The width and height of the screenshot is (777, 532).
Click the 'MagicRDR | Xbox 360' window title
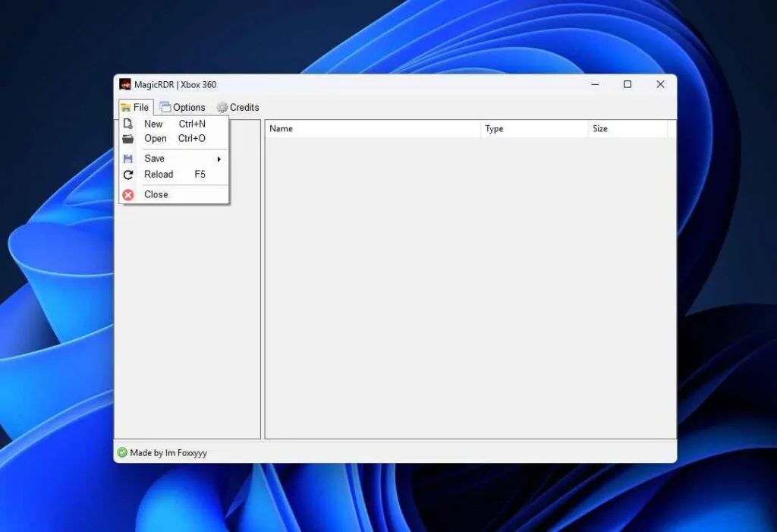click(x=175, y=85)
